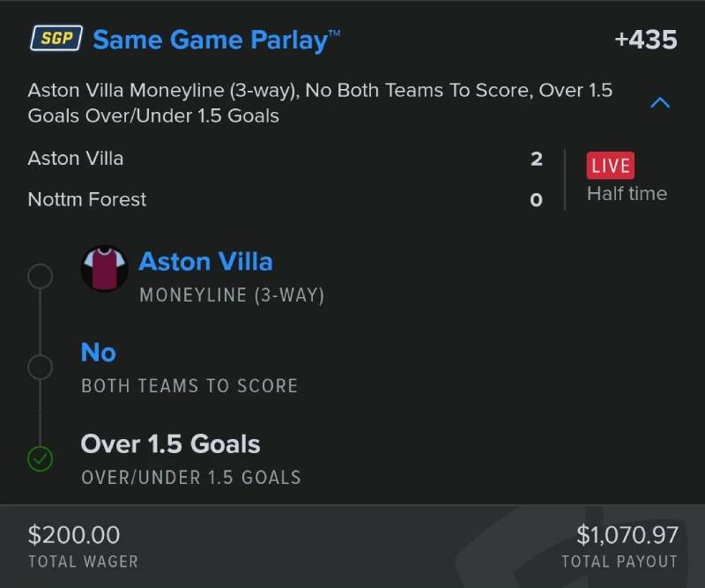Viewport: 705px width, 588px height.
Task: Click the SGP badge icon
Action: point(56,39)
